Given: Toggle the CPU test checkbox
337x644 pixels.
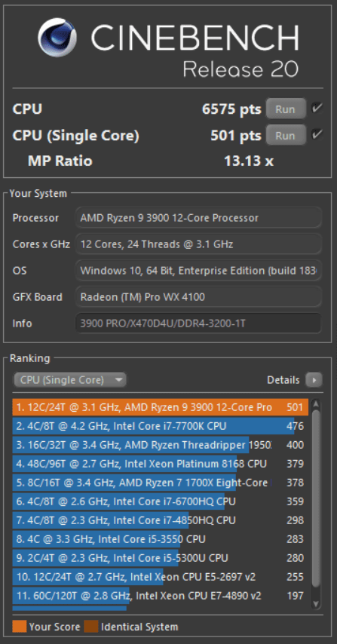Looking at the screenshot, I should coord(317,109).
